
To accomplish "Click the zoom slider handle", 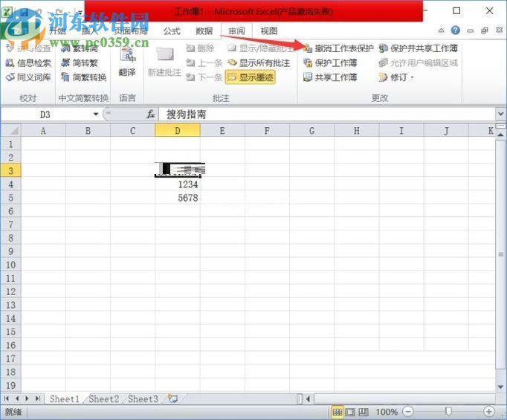I will [448, 412].
